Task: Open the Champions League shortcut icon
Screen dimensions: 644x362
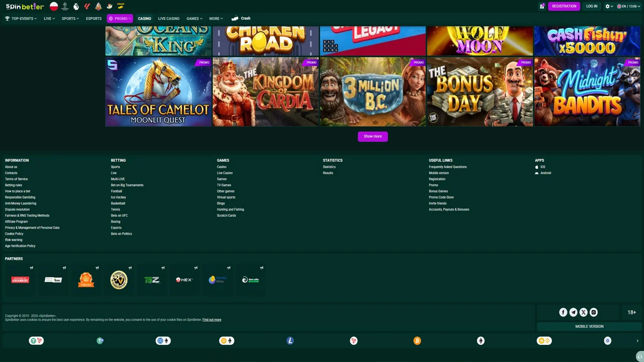Action: pyautogui.click(x=65, y=7)
